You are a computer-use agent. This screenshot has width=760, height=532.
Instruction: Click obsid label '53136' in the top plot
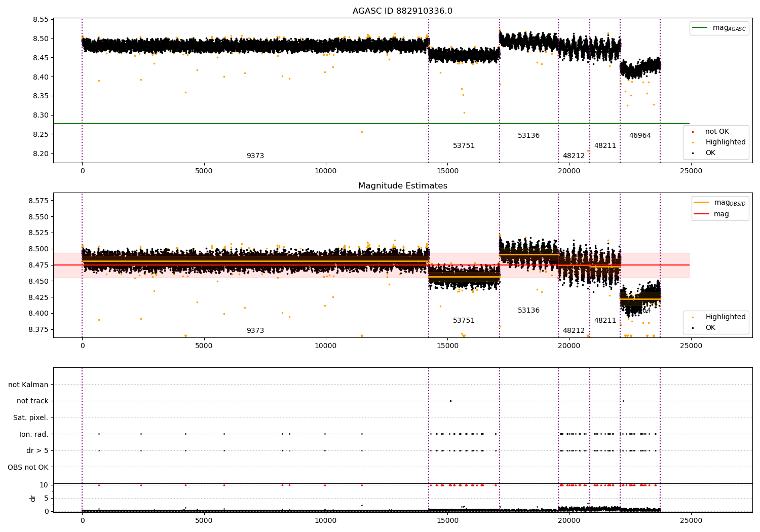coord(528,136)
